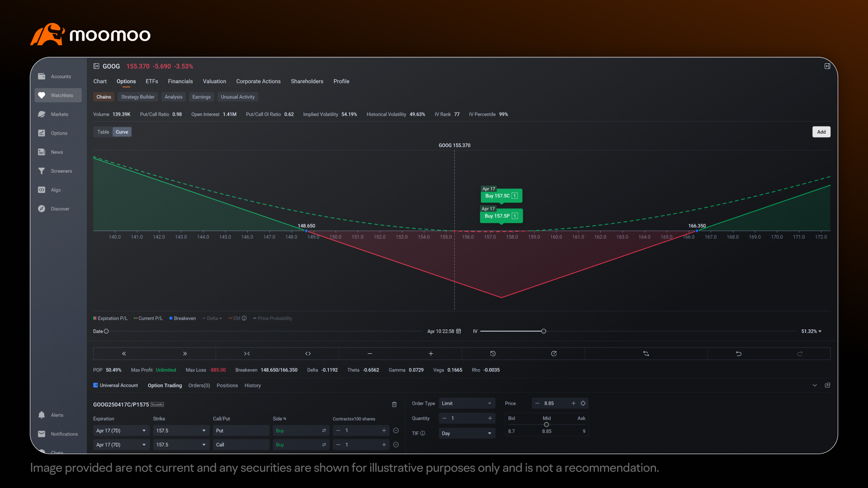
Task: Click the price crosshair icon next to 8.85
Action: pos(583,404)
